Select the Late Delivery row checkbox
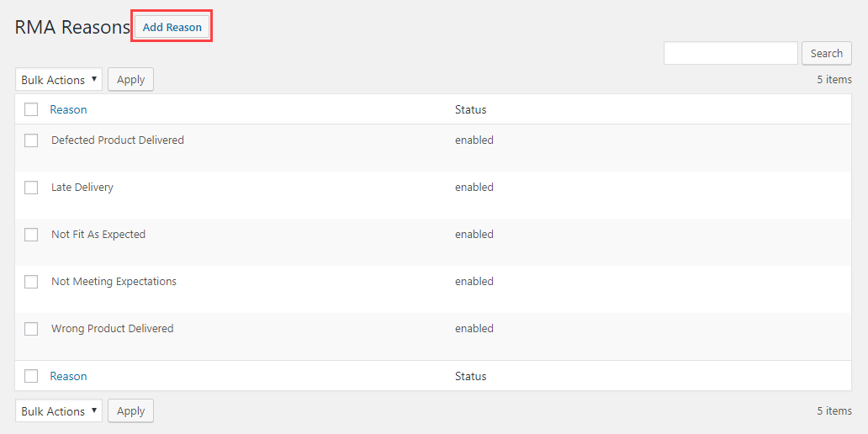The width and height of the screenshot is (868, 434). 31,188
